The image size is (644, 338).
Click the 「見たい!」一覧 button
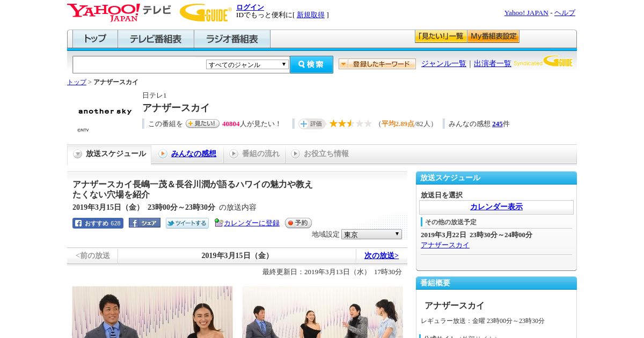[x=441, y=36]
